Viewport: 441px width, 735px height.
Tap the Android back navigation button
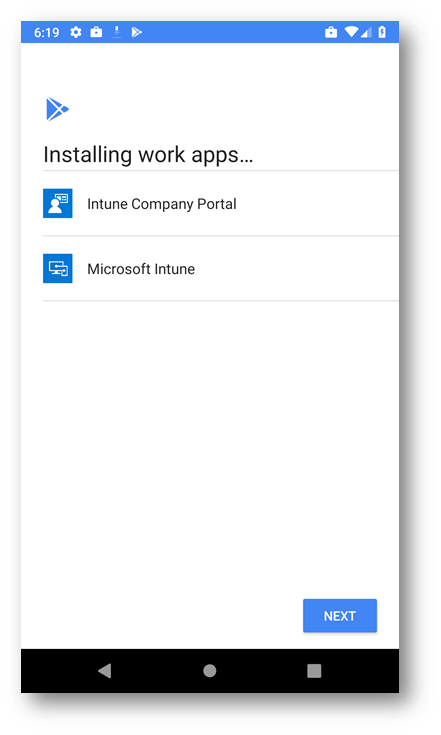(105, 671)
